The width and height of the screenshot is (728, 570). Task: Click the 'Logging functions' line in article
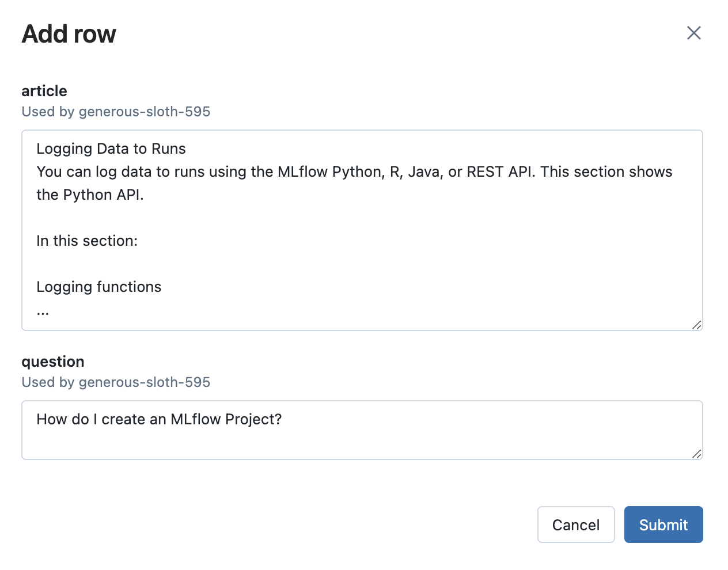(x=99, y=287)
